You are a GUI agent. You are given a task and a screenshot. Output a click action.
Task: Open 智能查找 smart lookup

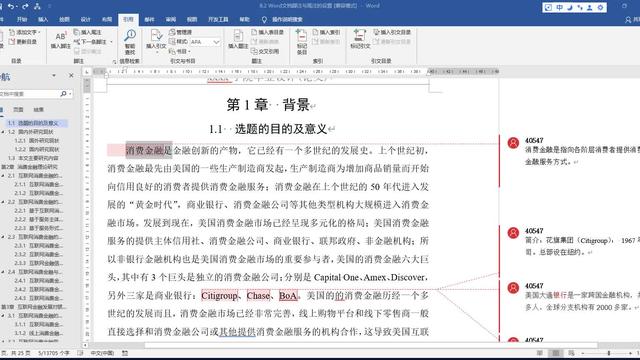pyautogui.click(x=130, y=42)
